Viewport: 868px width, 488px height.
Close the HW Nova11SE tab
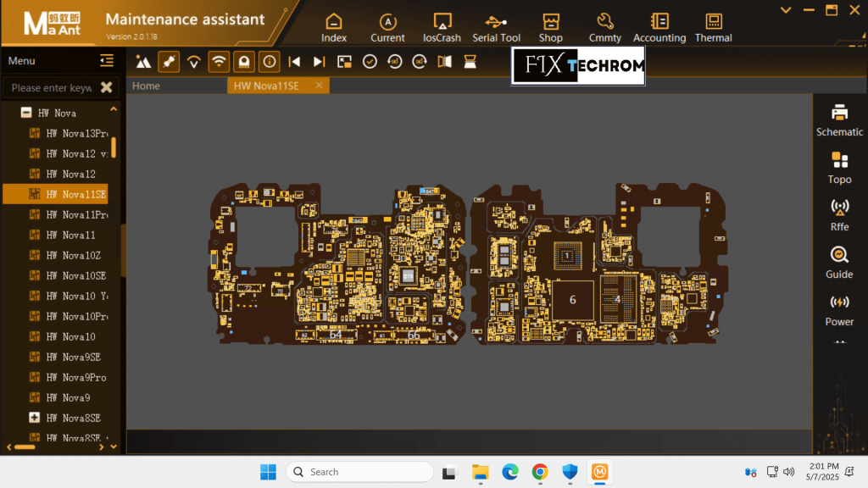tap(319, 86)
